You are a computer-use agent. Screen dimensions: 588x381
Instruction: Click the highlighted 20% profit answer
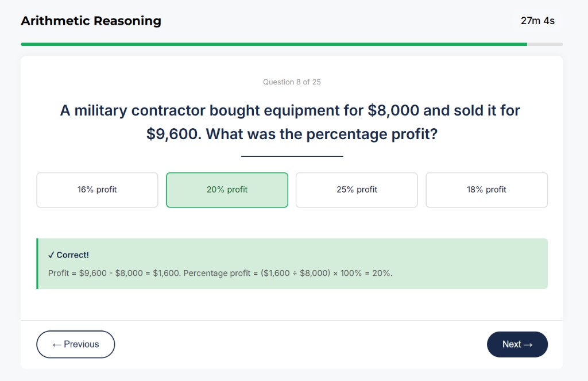[227, 190]
